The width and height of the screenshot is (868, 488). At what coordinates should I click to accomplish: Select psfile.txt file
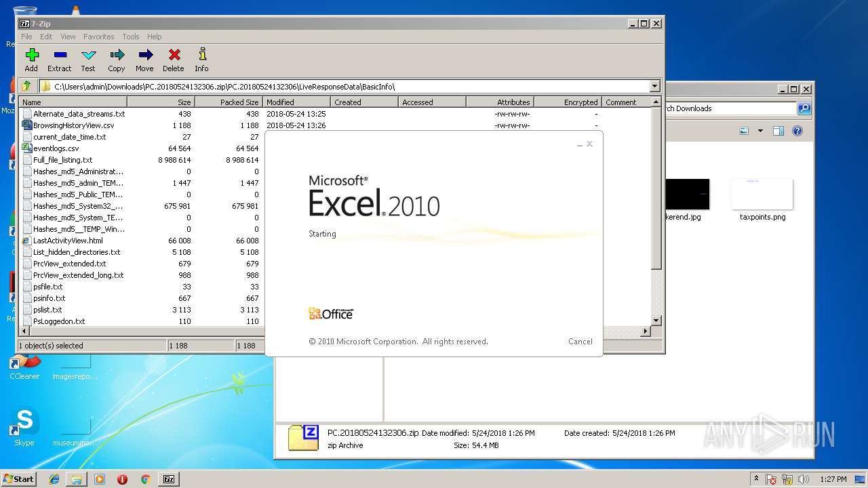click(x=47, y=287)
